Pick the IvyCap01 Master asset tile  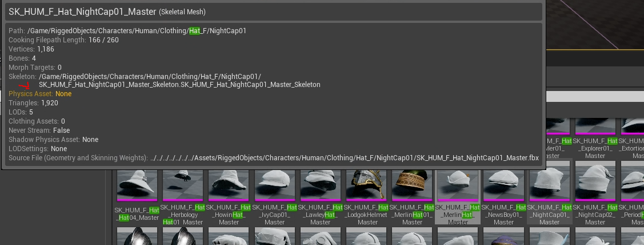tap(274, 197)
